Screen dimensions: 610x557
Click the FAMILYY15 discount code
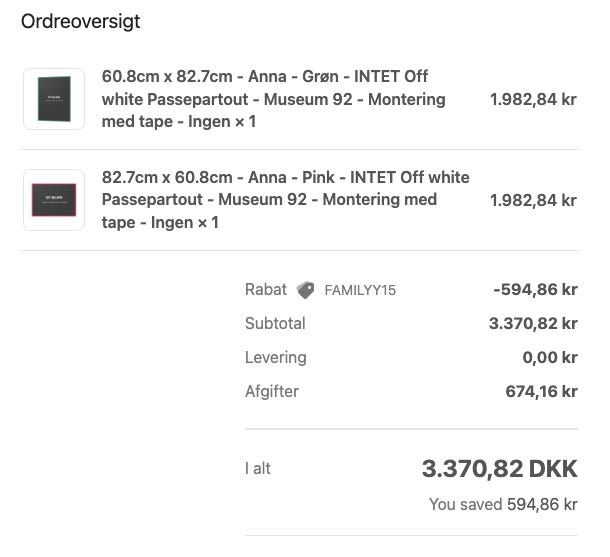click(x=360, y=290)
